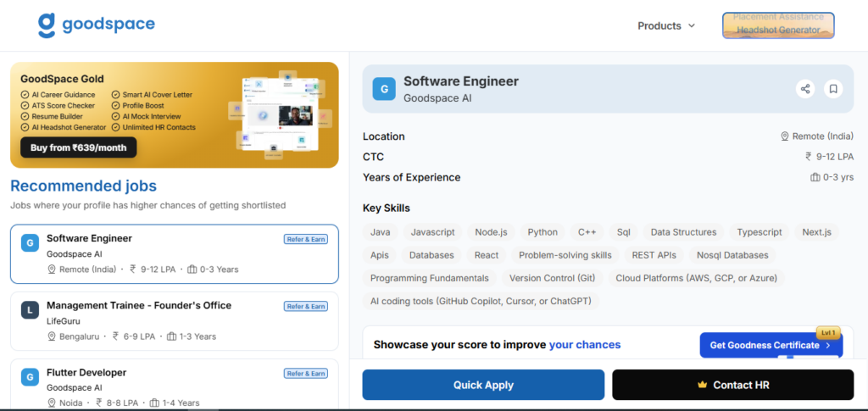Open the Products dropdown menu

(x=666, y=26)
